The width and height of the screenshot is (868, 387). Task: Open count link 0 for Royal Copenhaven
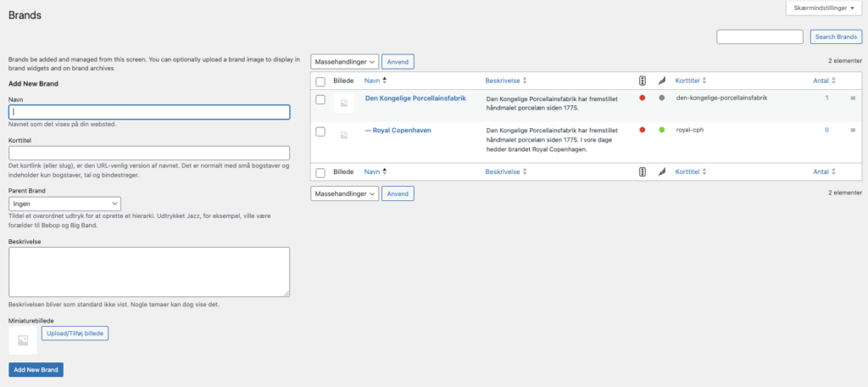[x=827, y=131]
